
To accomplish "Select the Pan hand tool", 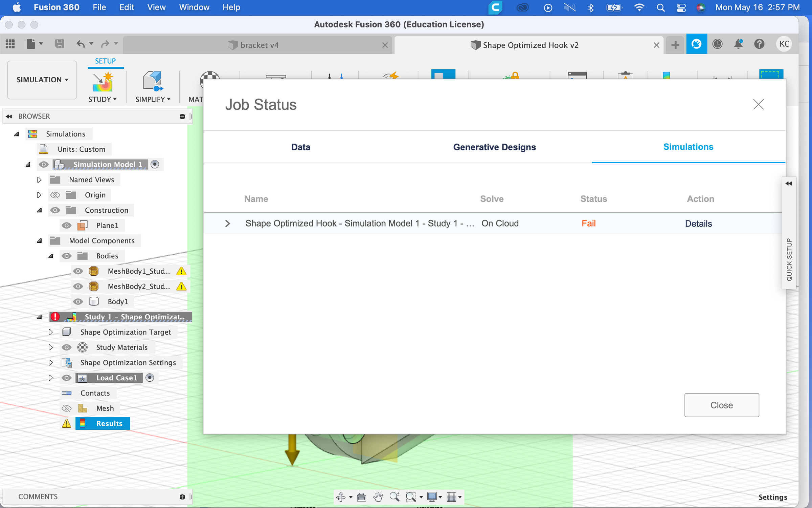I will (378, 497).
